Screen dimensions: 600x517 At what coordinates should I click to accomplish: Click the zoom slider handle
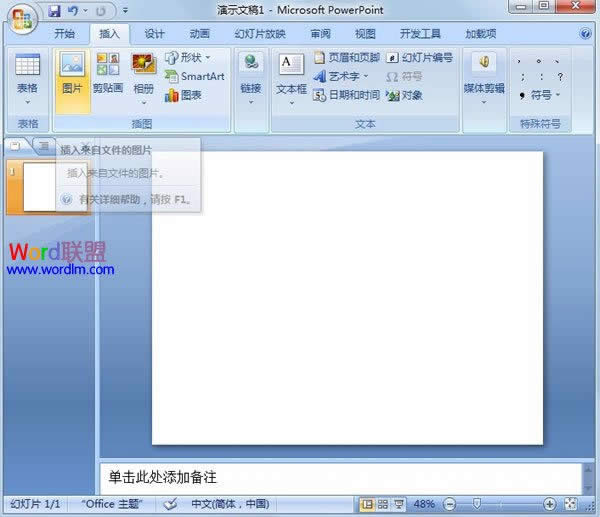coord(477,504)
